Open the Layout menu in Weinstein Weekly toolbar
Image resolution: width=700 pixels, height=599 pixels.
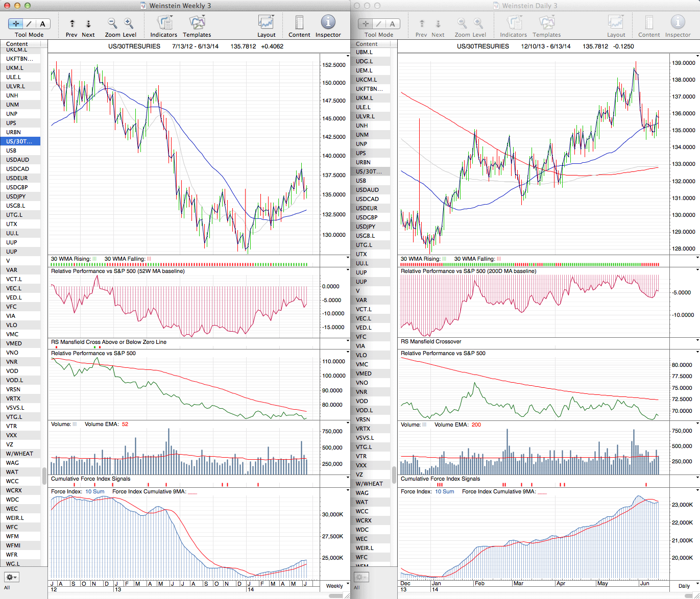pyautogui.click(x=266, y=23)
